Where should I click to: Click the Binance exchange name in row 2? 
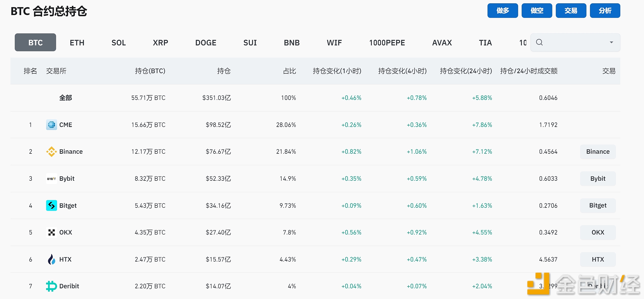coord(71,152)
